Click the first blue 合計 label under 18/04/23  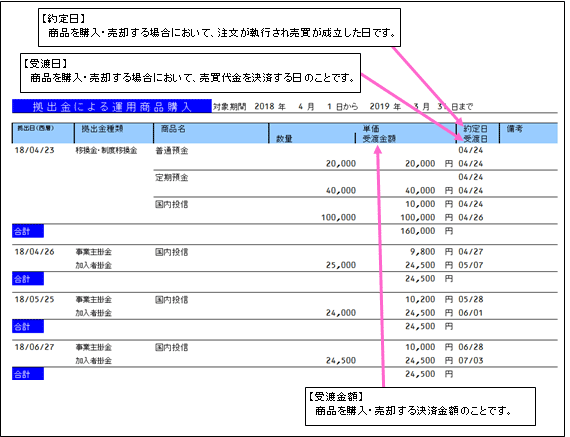28,231
